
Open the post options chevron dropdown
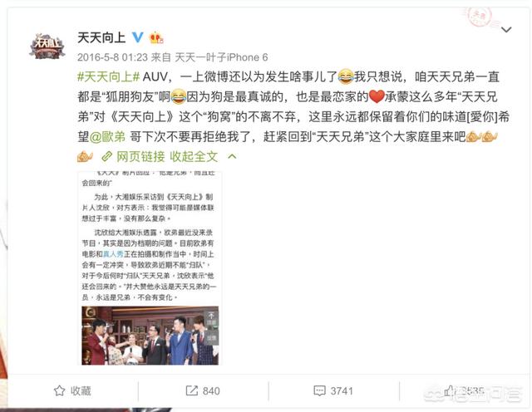point(506,30)
